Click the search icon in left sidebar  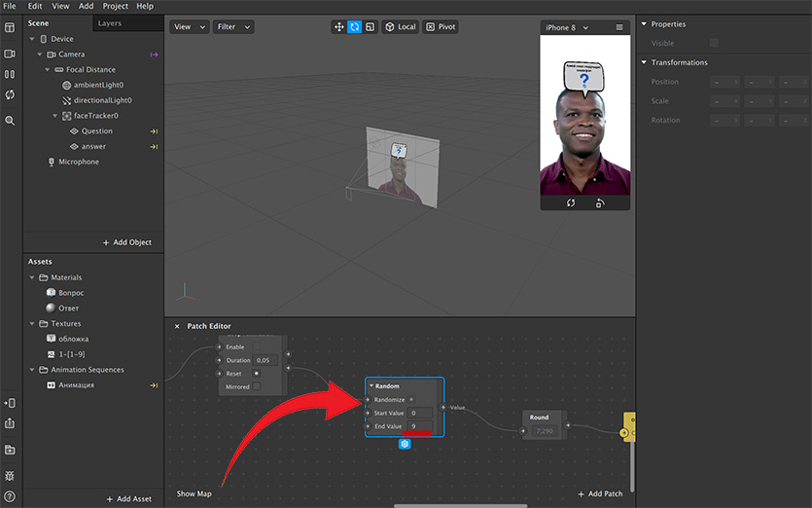[x=10, y=121]
